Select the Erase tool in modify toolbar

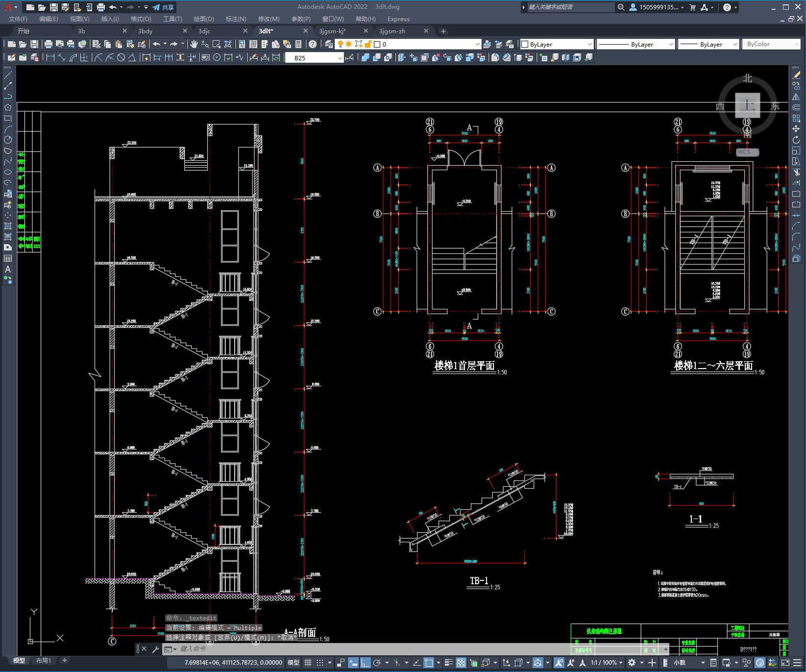click(796, 75)
